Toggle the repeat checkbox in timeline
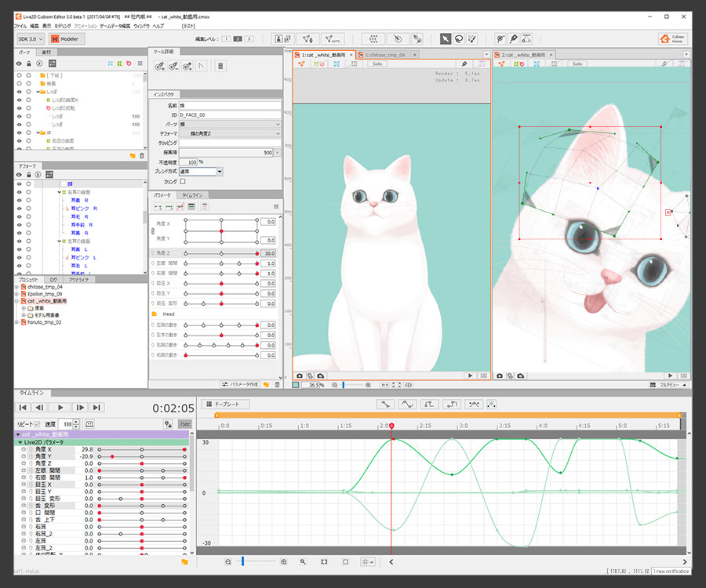 pyautogui.click(x=37, y=424)
